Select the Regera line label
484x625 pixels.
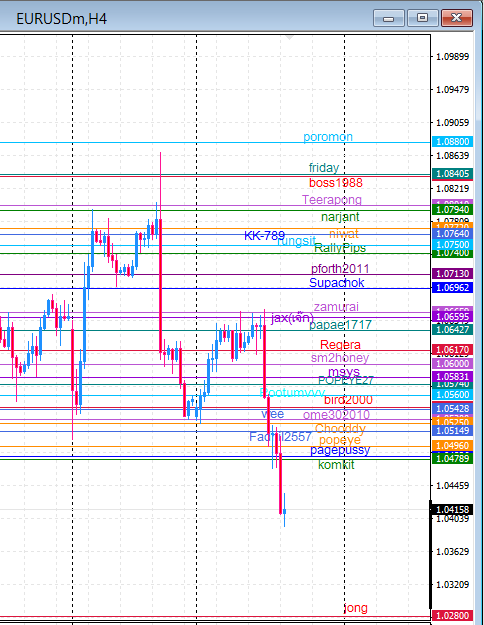tap(340, 345)
